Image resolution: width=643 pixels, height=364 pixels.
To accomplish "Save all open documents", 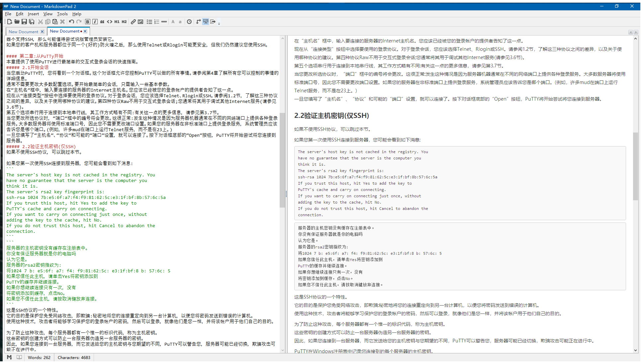I will [x=32, y=22].
